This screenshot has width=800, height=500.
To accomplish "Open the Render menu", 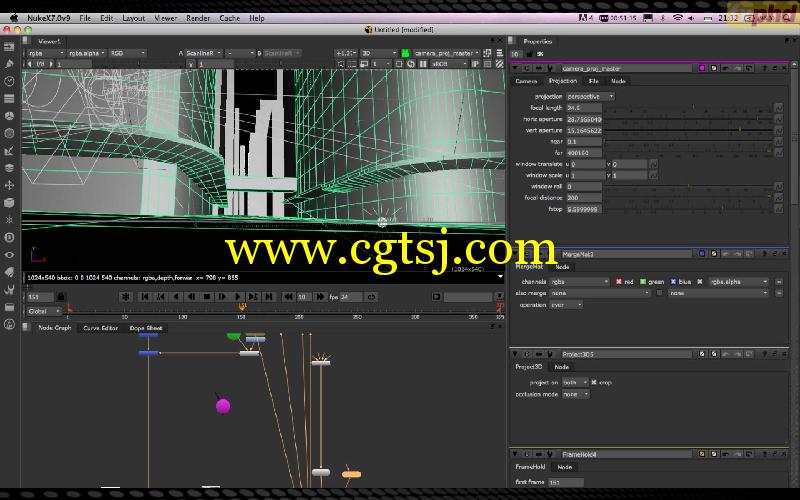I will 198,18.
